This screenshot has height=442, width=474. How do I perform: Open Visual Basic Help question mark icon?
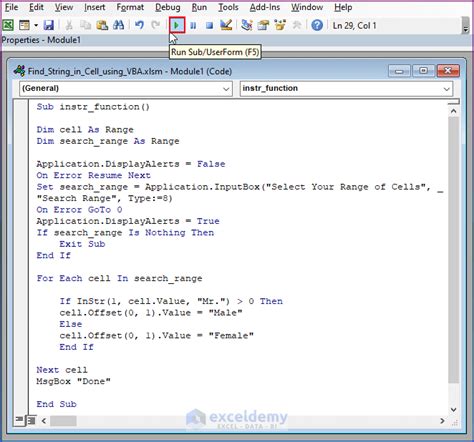click(317, 25)
